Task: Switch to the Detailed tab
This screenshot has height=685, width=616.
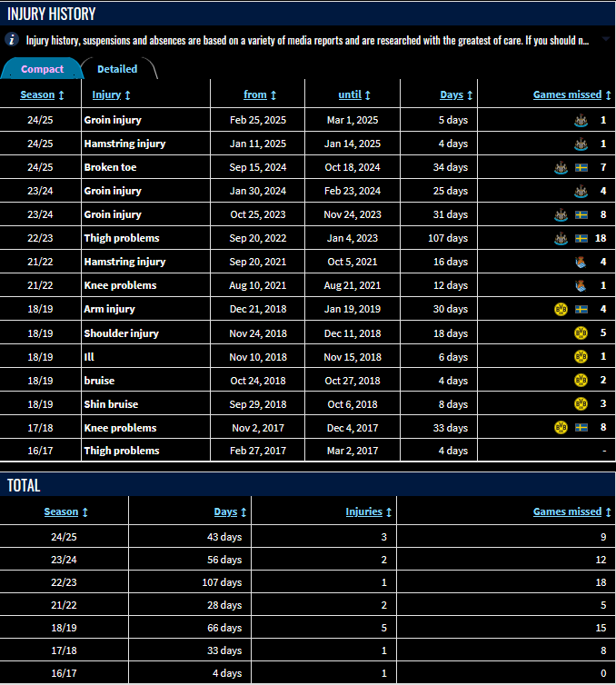Action: coord(117,69)
